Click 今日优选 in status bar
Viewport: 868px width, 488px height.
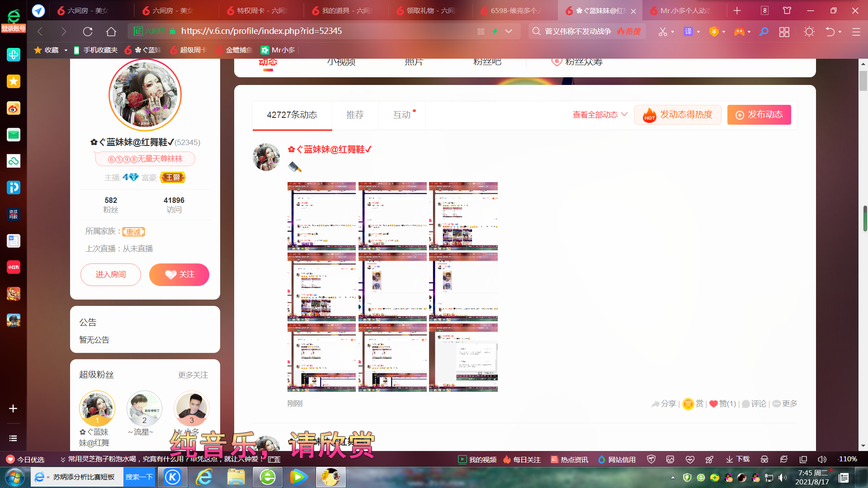pyautogui.click(x=25, y=460)
